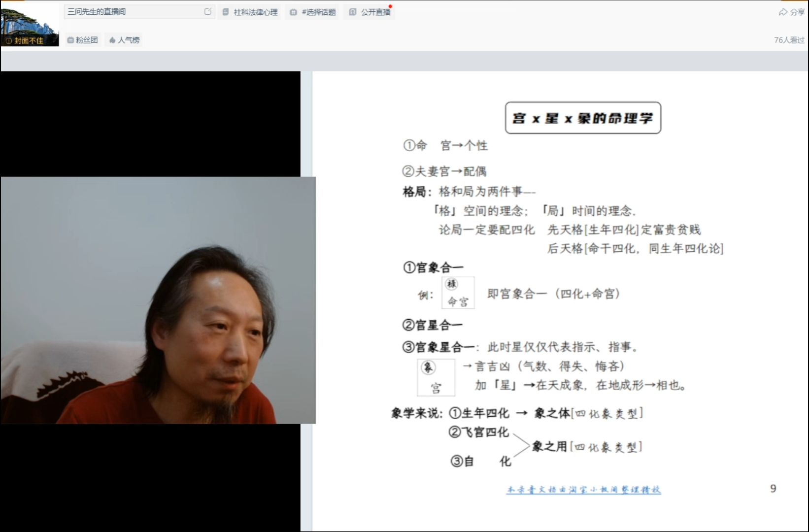Viewport: 809px width, 532px height.
Task: Open the 社科法律心理 category selector
Action: pos(250,12)
